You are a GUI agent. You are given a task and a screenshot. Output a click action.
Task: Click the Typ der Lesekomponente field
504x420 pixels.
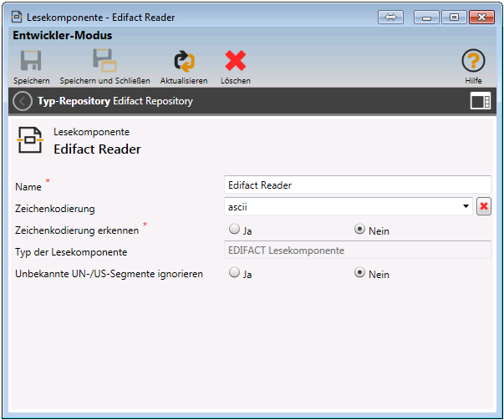tap(357, 250)
